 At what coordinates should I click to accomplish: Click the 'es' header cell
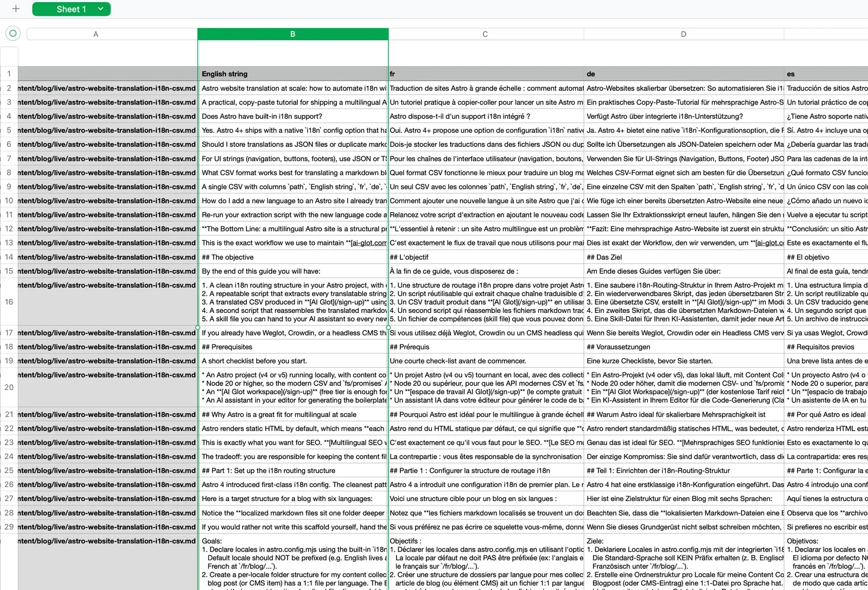pyautogui.click(x=826, y=74)
